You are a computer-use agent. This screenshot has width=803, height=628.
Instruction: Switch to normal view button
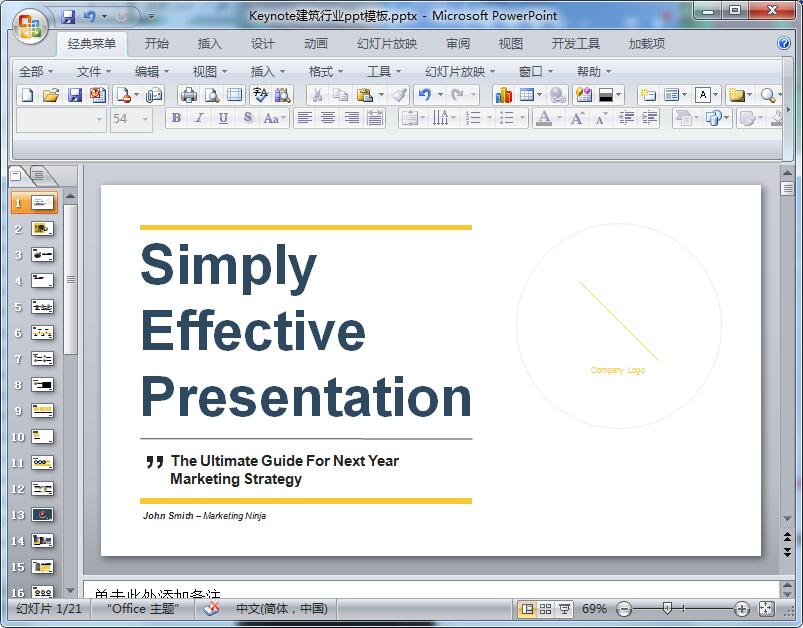(527, 609)
